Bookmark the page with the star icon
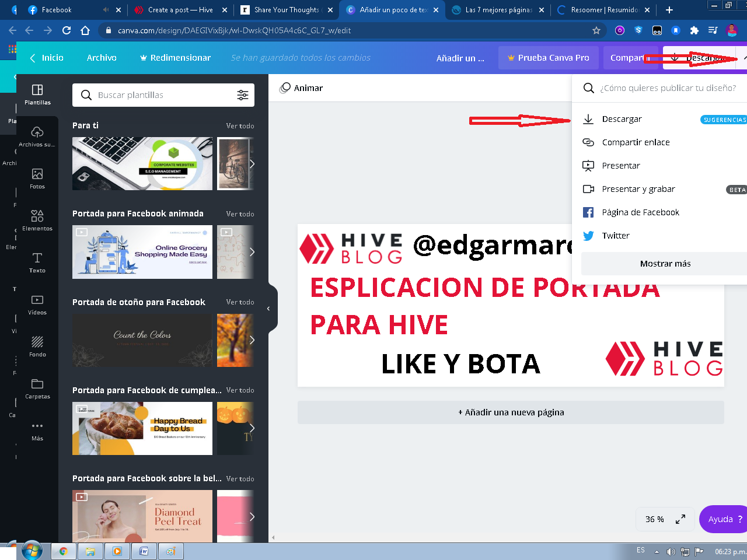This screenshot has width=747, height=560. click(x=596, y=30)
